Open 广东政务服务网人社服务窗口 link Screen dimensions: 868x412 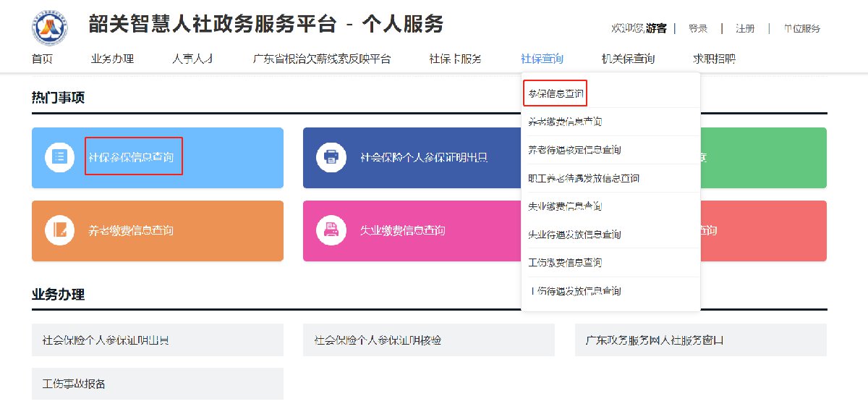point(701,340)
